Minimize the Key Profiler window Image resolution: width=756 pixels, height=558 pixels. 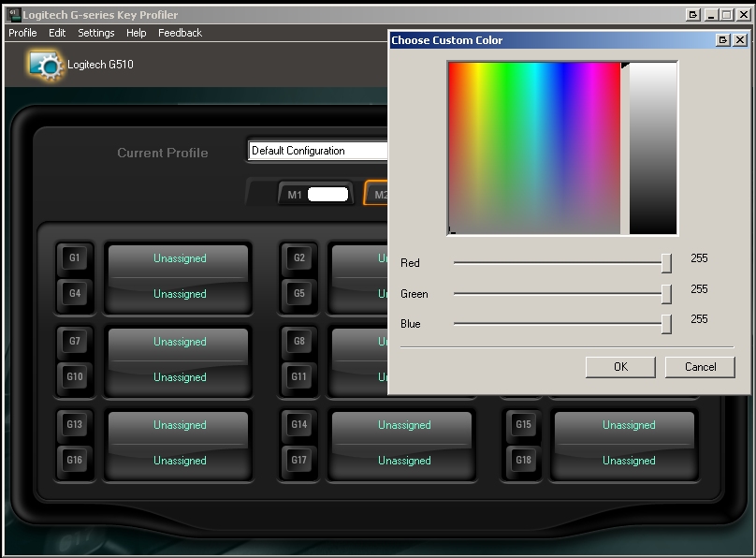[x=711, y=15]
